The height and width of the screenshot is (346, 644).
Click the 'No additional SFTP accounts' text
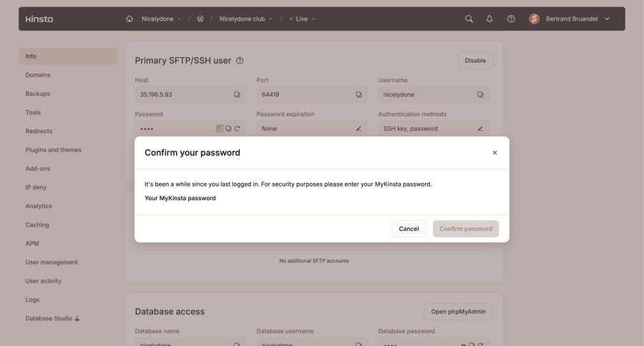[x=314, y=261]
